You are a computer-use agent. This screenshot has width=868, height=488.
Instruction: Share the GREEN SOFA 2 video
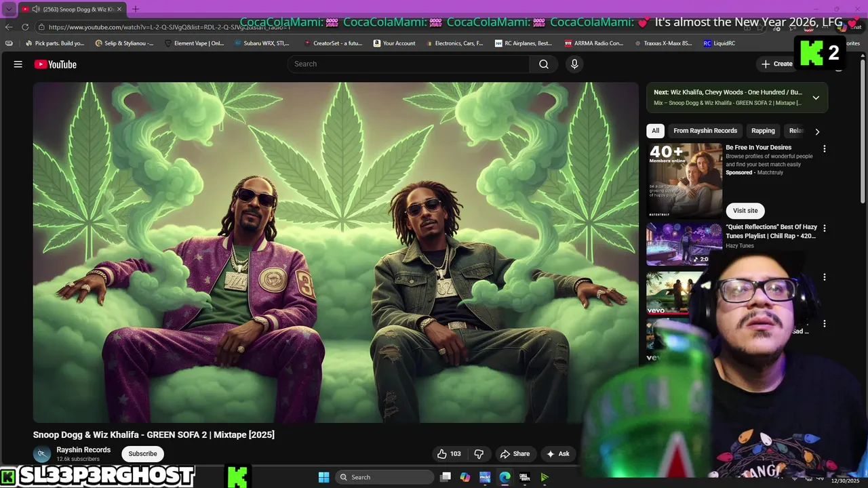pos(515,453)
